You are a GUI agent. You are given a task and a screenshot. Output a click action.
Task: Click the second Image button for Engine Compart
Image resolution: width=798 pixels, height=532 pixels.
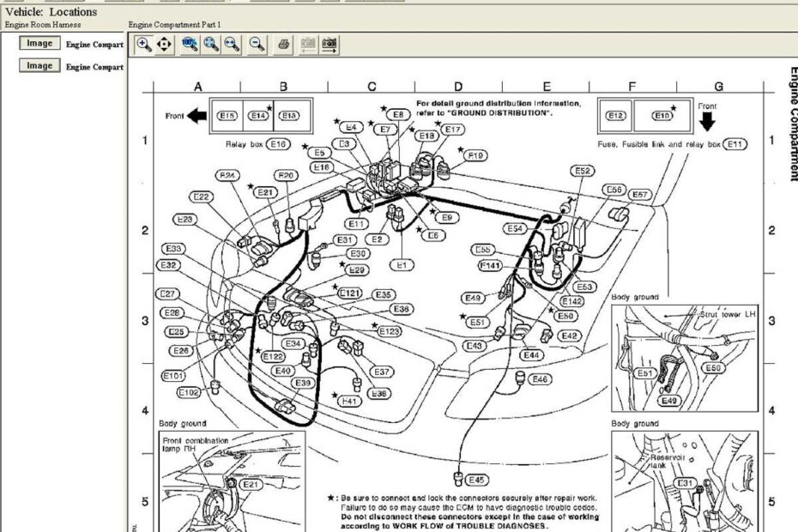click(38, 66)
